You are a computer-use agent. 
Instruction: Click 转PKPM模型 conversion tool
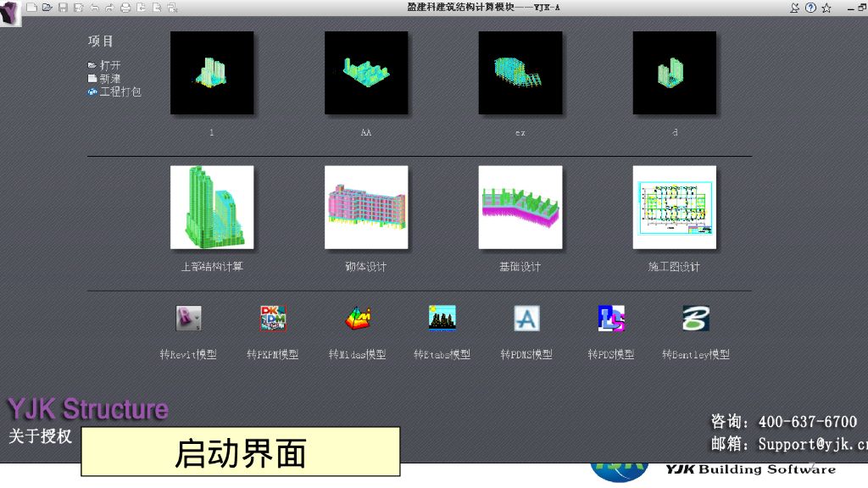tap(272, 320)
